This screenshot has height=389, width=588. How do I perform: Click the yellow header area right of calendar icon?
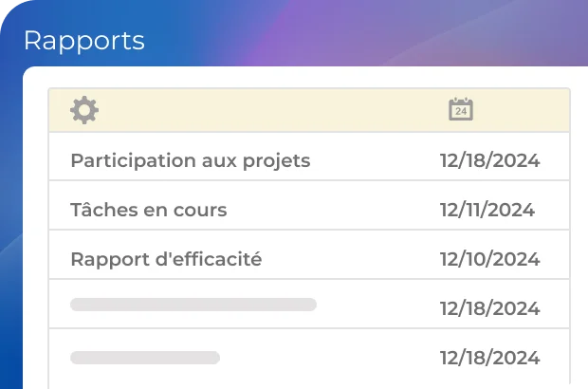522,110
